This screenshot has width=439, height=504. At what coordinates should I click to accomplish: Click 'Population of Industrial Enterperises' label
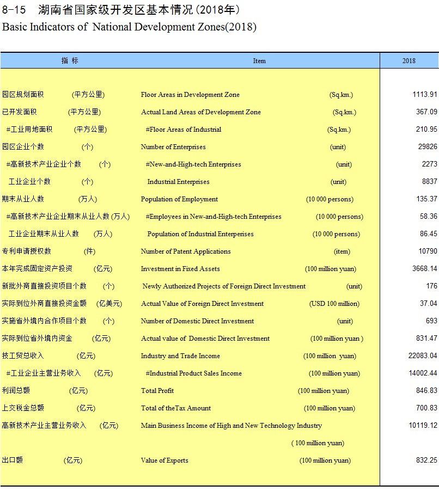click(200, 234)
